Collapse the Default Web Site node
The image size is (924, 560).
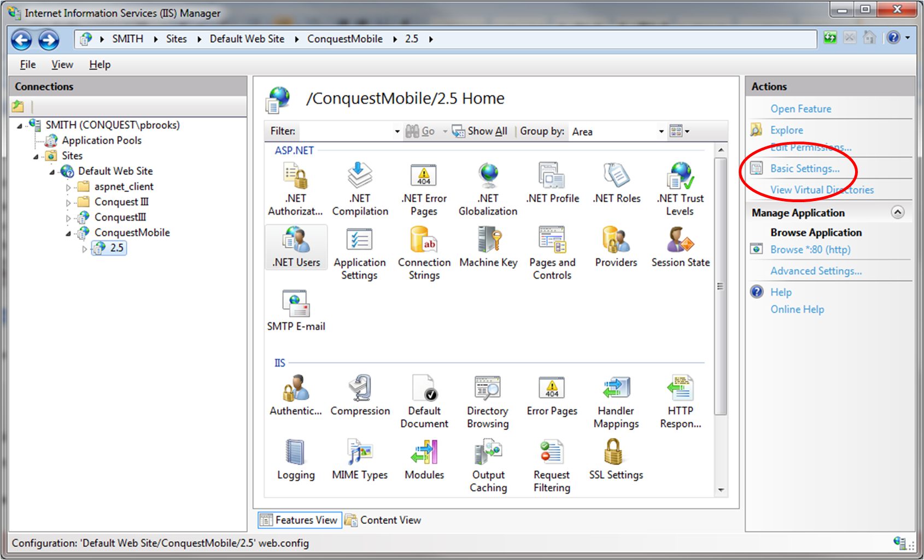pyautogui.click(x=52, y=172)
